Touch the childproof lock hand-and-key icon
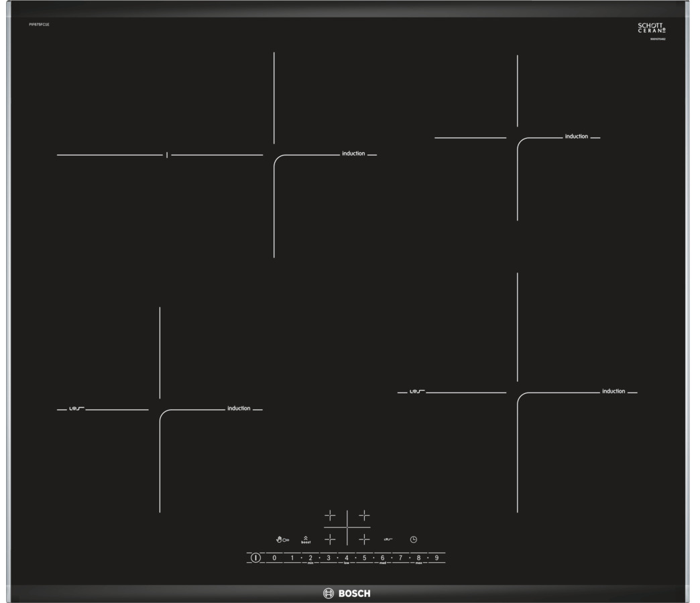Screen dimensions: 700x603 click(x=282, y=539)
